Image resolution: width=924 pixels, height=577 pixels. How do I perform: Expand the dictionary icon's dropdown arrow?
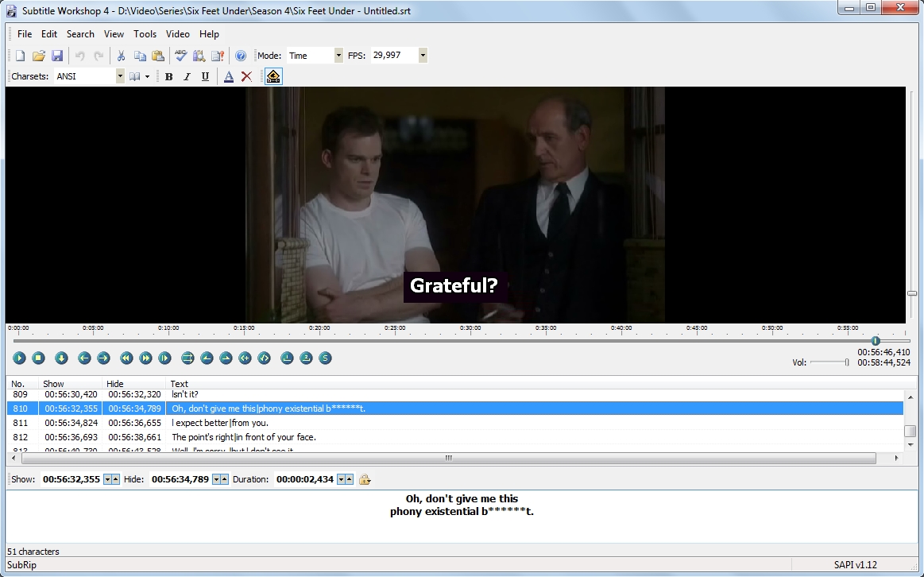pyautogui.click(x=147, y=76)
